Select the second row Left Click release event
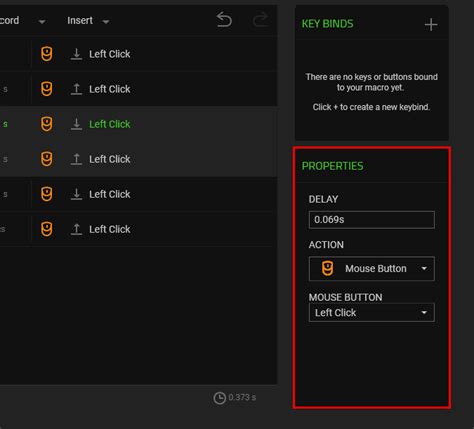 138,89
